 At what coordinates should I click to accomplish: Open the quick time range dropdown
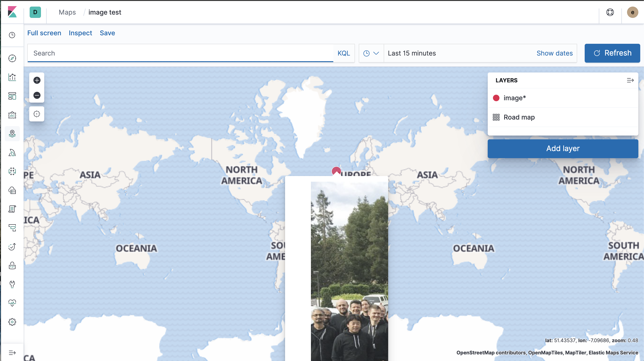tap(371, 53)
